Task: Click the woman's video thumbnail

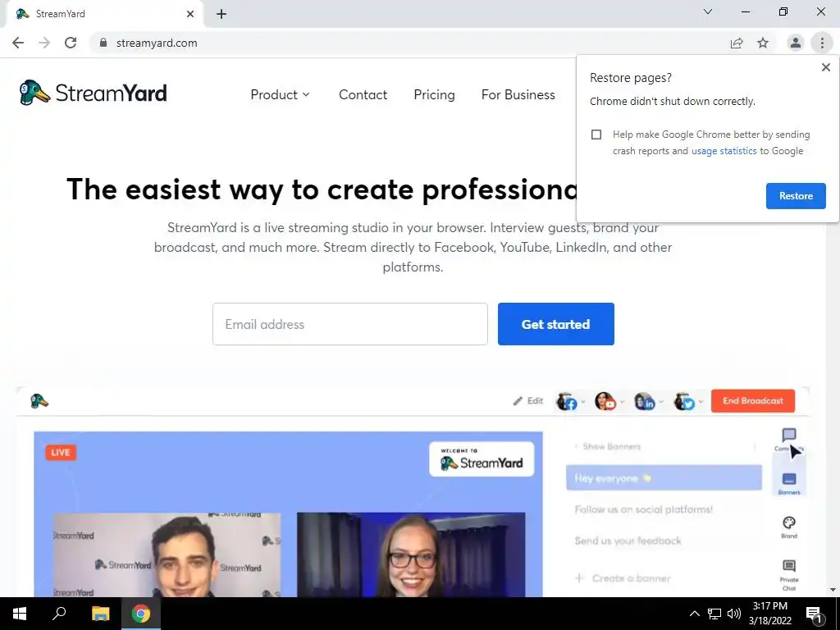Action: 411,555
